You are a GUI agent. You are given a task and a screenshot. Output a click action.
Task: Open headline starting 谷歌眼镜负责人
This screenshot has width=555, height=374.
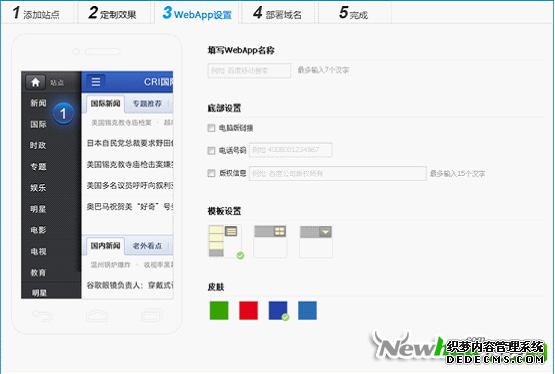tap(130, 285)
